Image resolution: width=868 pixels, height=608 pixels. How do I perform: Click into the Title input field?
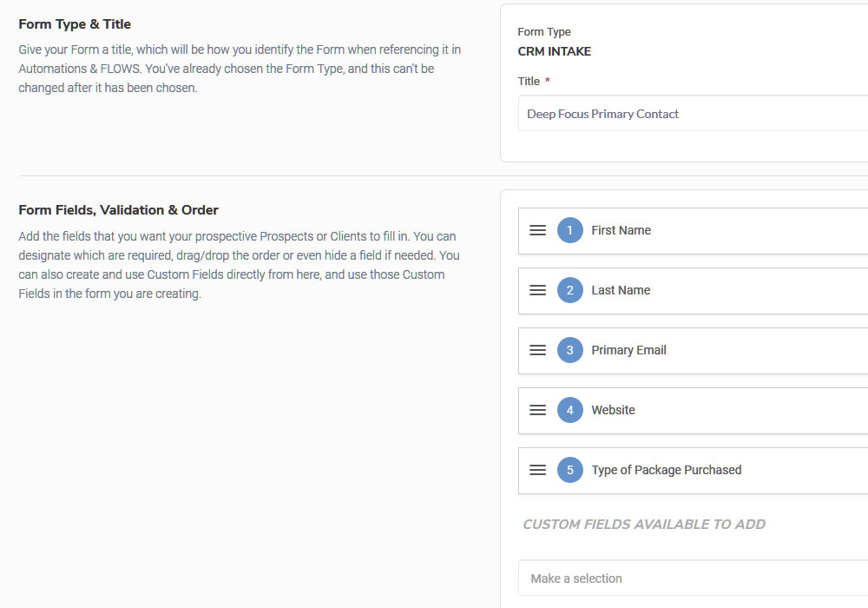click(x=693, y=114)
